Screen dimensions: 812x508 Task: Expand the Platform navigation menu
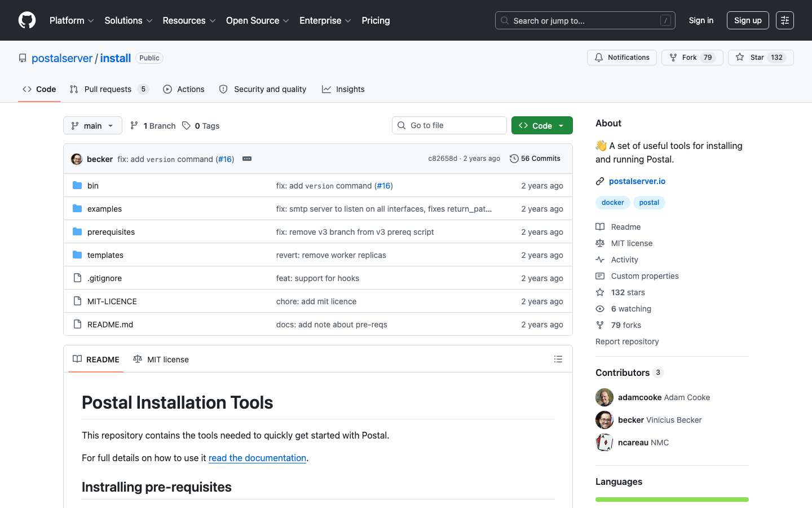72,20
